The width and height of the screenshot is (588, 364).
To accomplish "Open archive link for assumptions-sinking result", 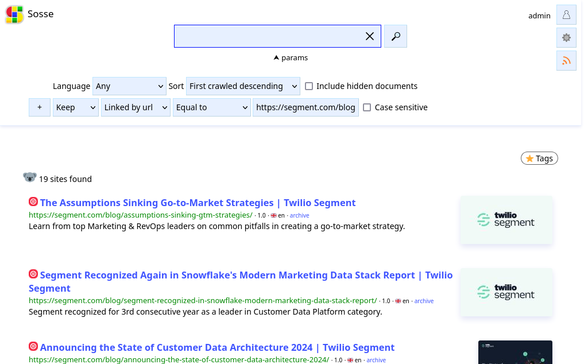I will 299,215.
